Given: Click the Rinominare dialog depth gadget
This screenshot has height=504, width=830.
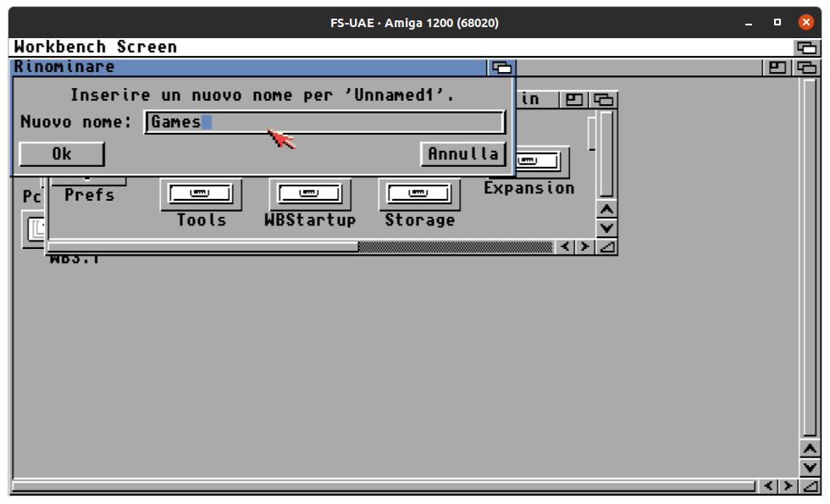Looking at the screenshot, I should point(501,67).
